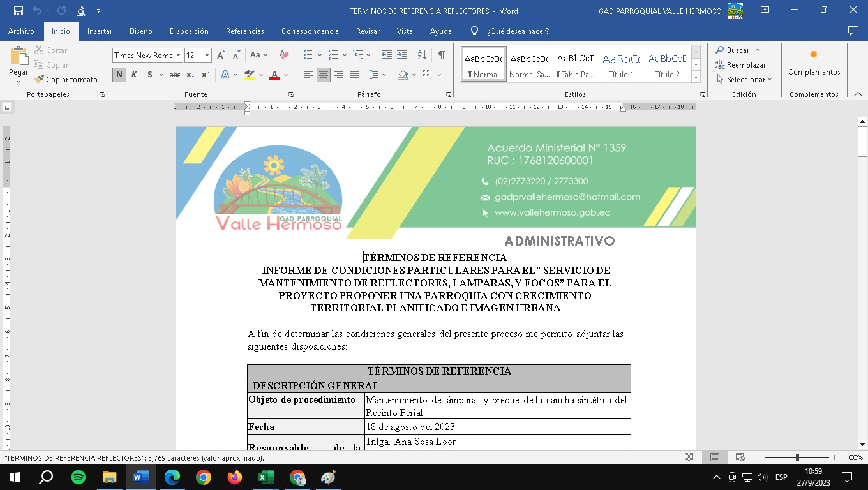This screenshot has height=490, width=868.
Task: Expand the font size dropdown
Action: pos(207,56)
